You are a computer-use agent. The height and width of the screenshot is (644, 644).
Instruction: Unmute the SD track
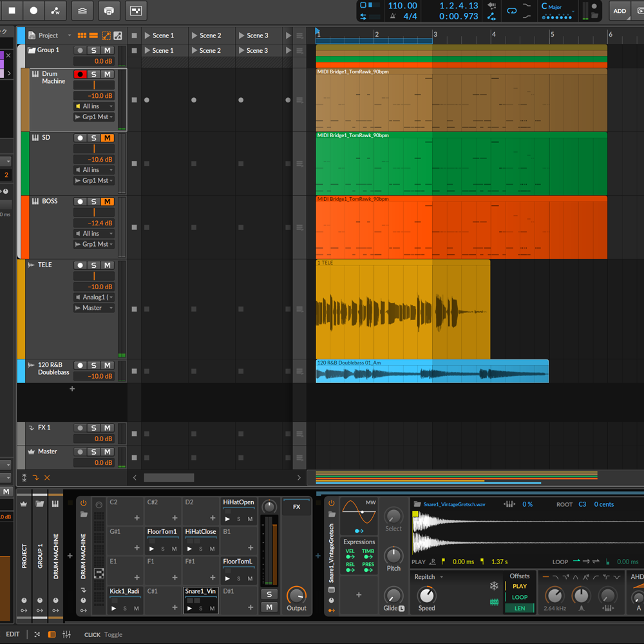(x=107, y=138)
